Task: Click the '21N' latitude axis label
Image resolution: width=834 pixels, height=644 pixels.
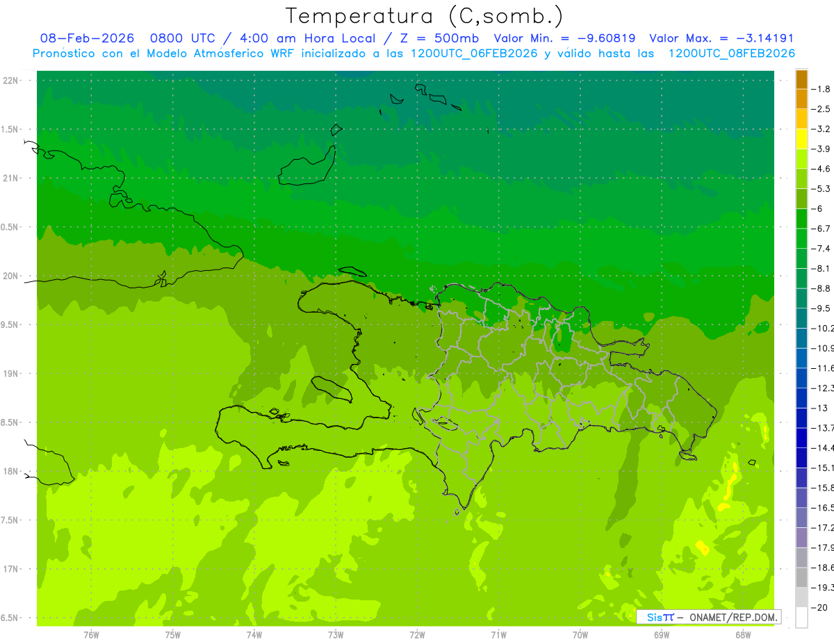Action: point(12,178)
